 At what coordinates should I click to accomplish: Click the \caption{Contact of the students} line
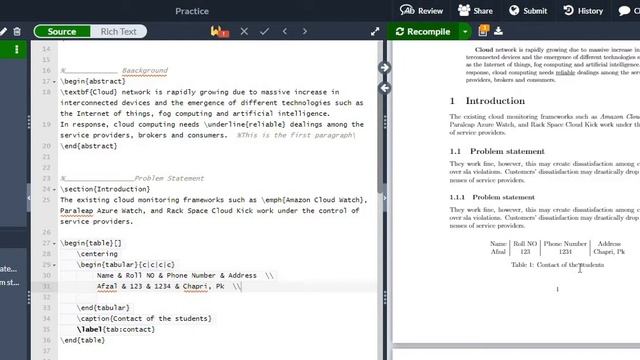click(x=144, y=318)
